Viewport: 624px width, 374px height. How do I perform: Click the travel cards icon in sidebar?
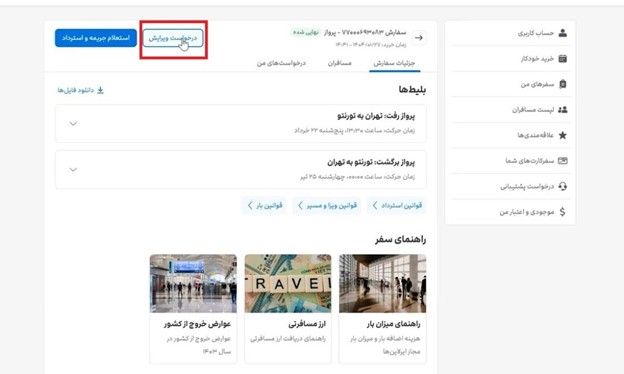[562, 161]
